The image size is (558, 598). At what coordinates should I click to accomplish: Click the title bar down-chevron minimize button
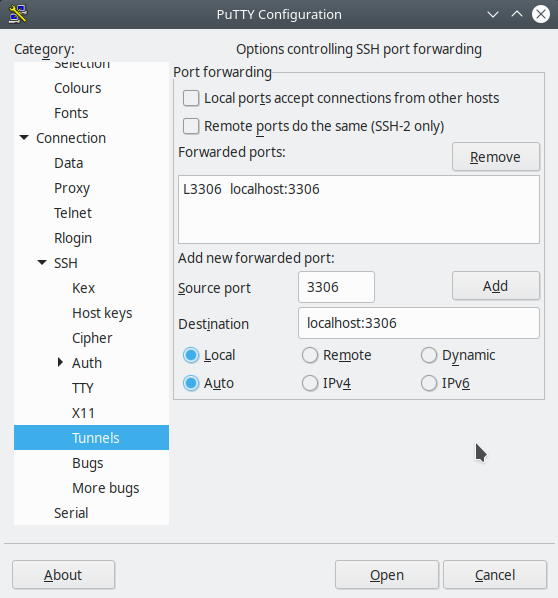pyautogui.click(x=493, y=14)
